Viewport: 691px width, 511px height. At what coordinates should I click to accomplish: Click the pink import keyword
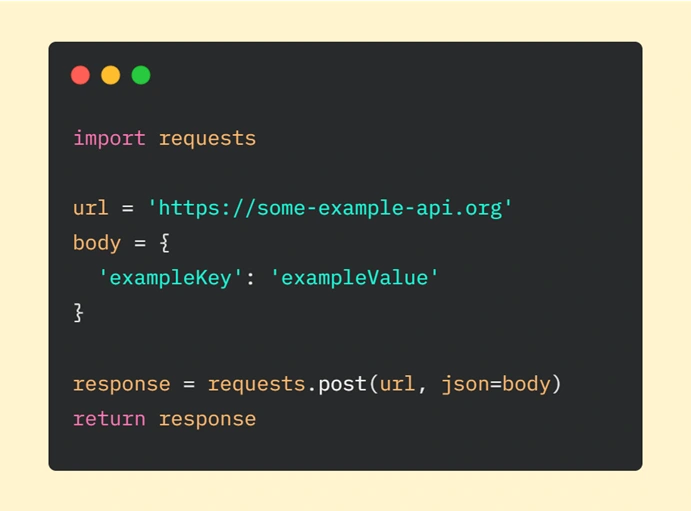pos(109,139)
